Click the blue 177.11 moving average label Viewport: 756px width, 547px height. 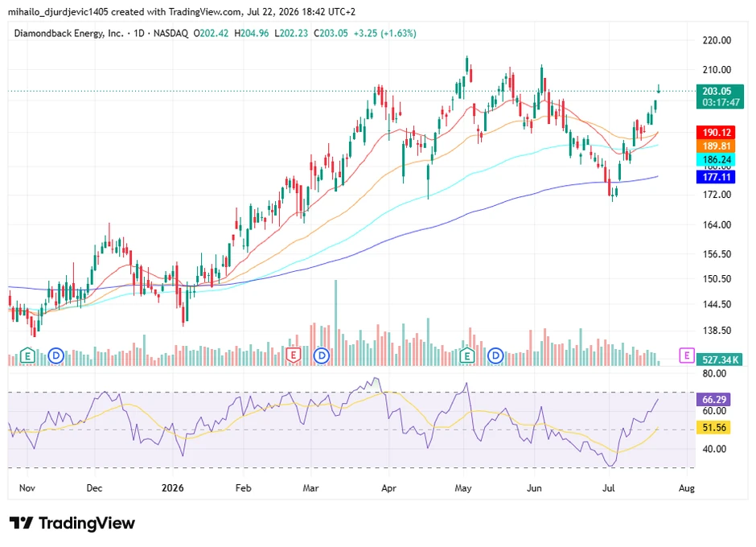click(x=716, y=177)
